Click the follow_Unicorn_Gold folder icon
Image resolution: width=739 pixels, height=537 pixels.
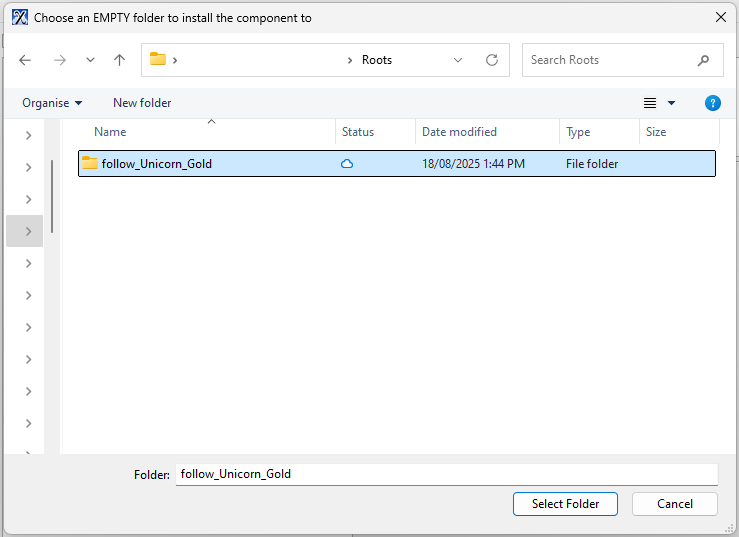click(x=90, y=163)
